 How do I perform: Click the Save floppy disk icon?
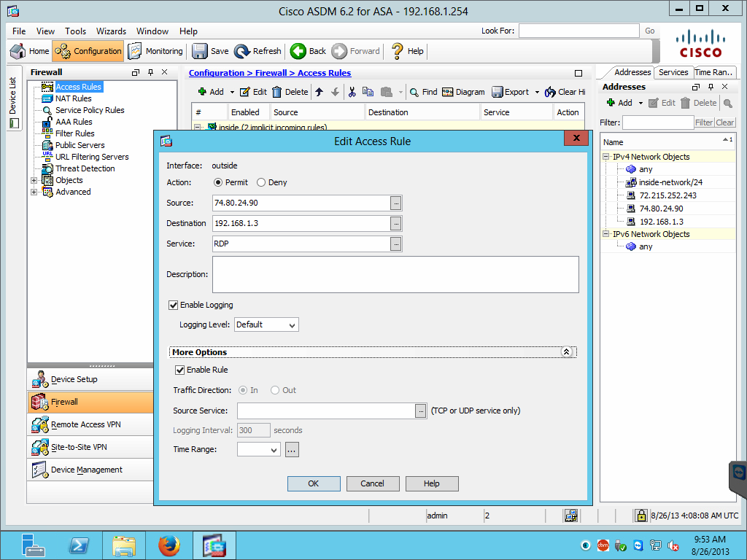point(199,51)
